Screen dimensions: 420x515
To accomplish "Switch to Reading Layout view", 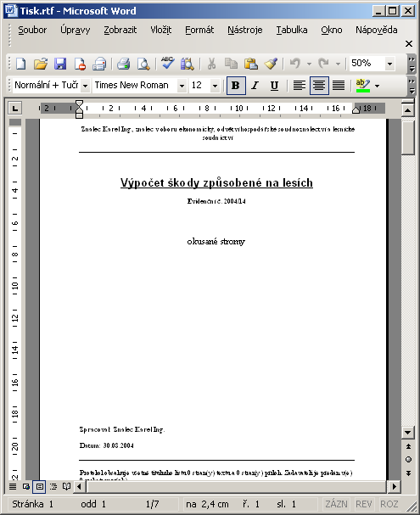I will [x=66, y=486].
